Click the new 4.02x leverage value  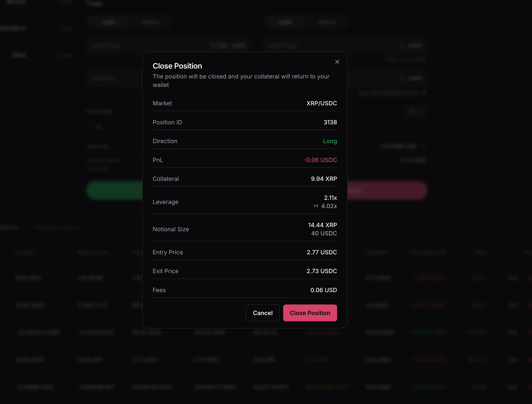pyautogui.click(x=329, y=206)
